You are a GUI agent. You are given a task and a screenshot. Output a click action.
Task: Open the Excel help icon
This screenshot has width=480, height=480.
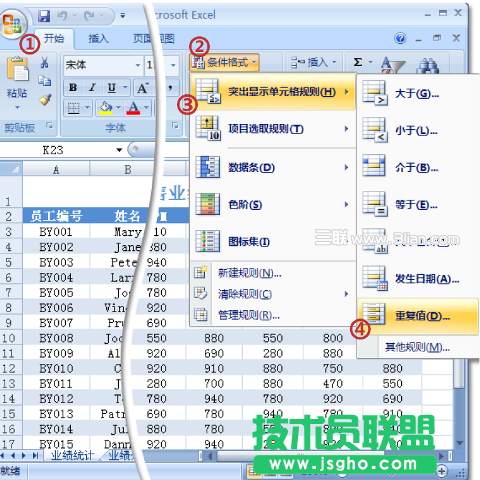[400, 38]
